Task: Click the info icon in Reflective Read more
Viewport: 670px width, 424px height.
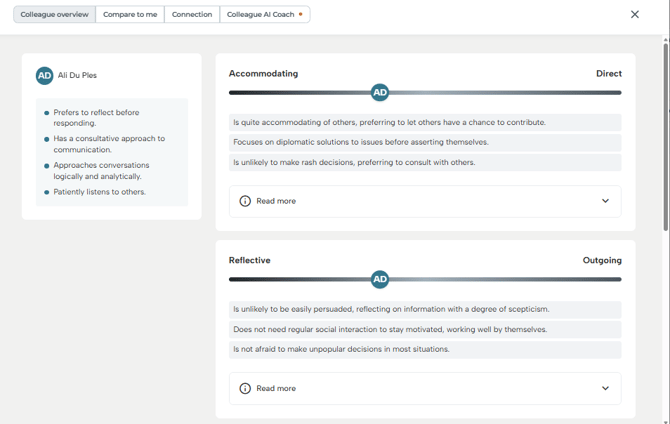Action: coord(245,388)
